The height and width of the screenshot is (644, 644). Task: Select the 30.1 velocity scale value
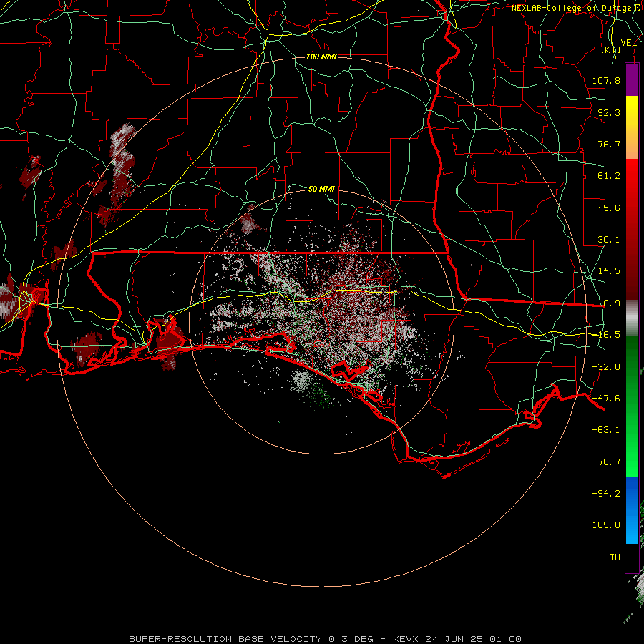click(609, 240)
